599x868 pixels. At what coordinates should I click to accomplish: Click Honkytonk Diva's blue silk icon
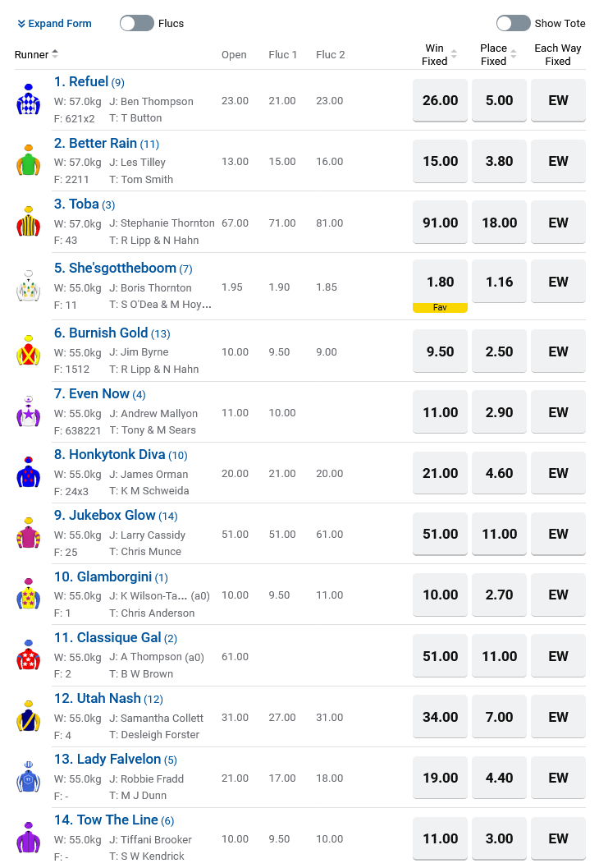point(29,472)
